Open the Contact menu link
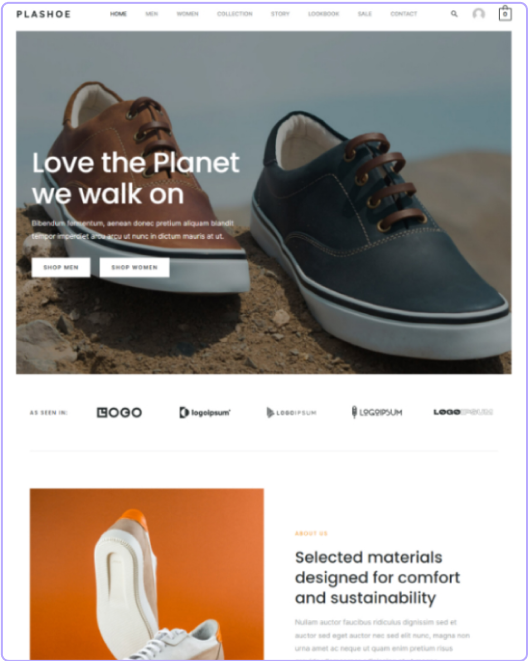 [x=404, y=14]
